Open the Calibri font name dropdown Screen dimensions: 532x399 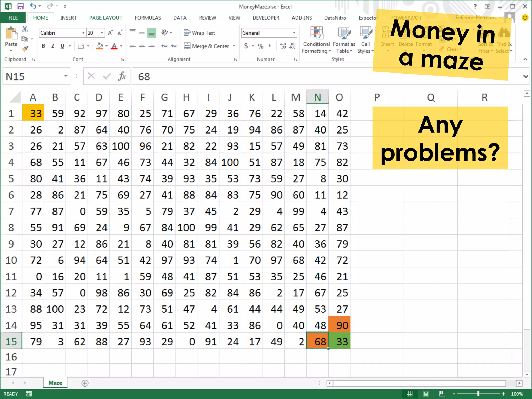(x=83, y=33)
